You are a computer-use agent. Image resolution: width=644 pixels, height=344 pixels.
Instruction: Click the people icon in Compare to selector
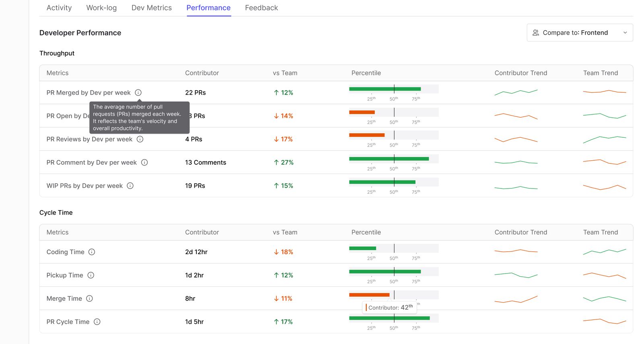(536, 33)
